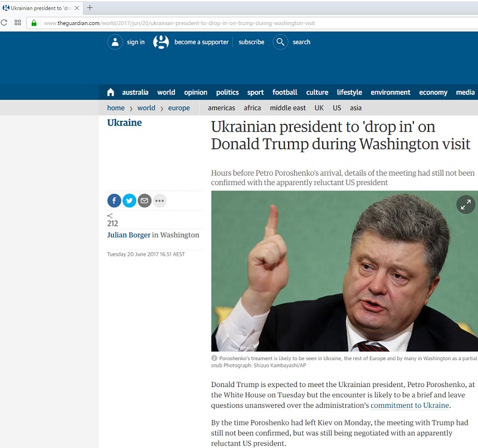Click home breadcrumb link
The height and width of the screenshot is (448, 478).
coord(116,108)
